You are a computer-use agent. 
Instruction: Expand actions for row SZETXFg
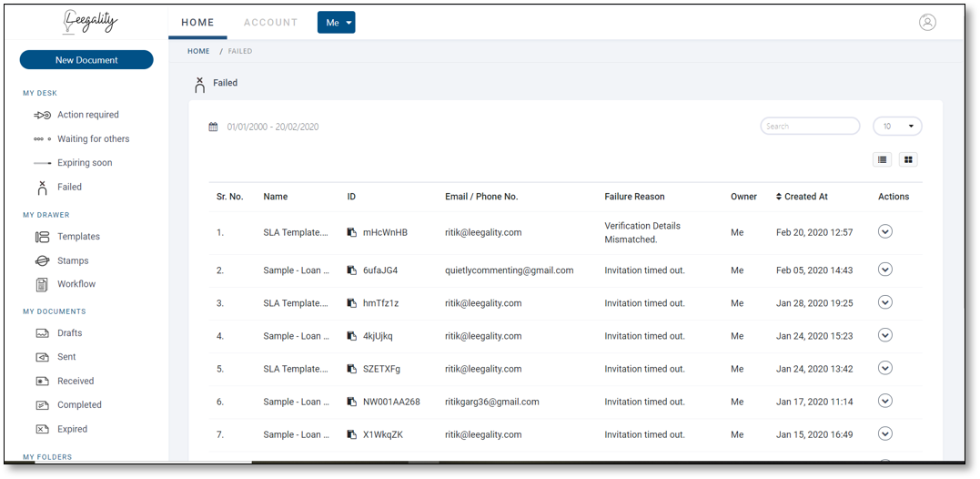(885, 368)
